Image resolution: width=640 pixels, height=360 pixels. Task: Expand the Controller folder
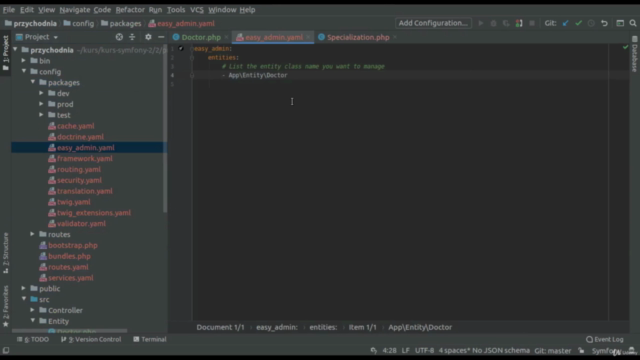click(33, 310)
